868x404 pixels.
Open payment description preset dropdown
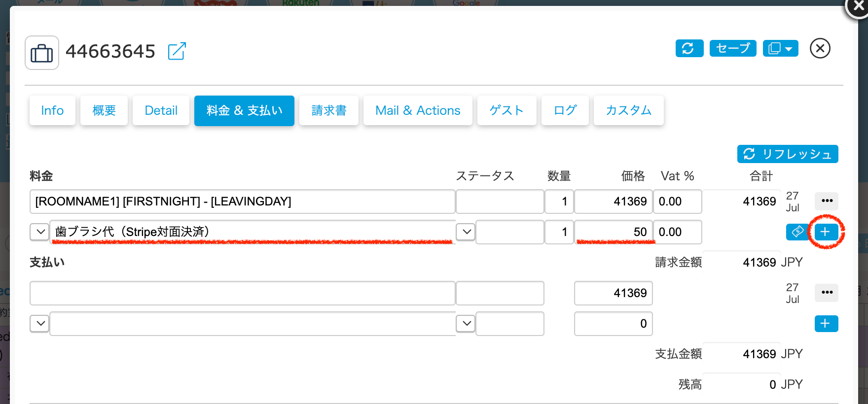tap(39, 324)
